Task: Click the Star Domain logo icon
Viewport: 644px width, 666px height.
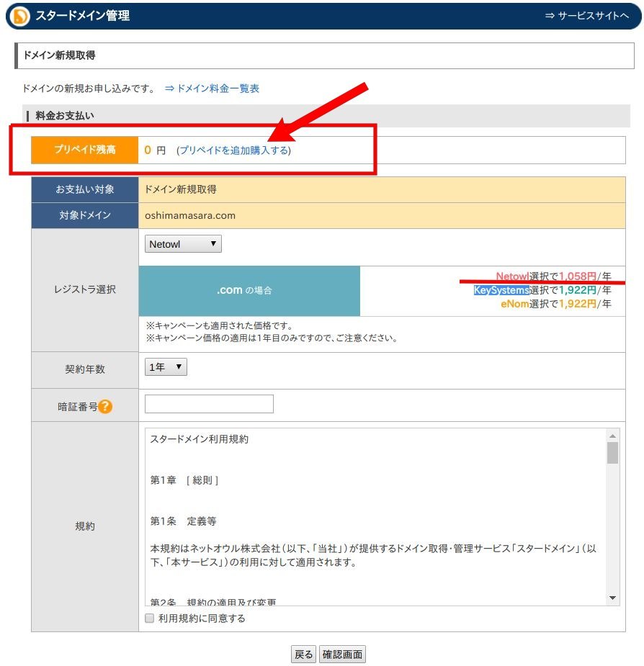Action: [20, 16]
